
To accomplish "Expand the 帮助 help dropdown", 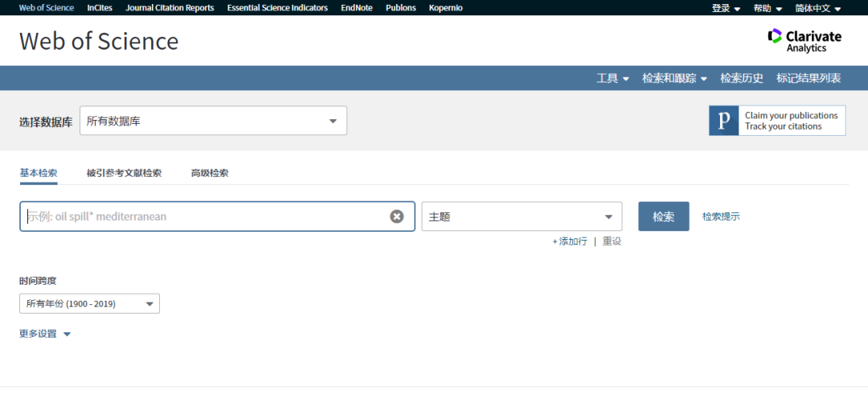I will [x=768, y=8].
